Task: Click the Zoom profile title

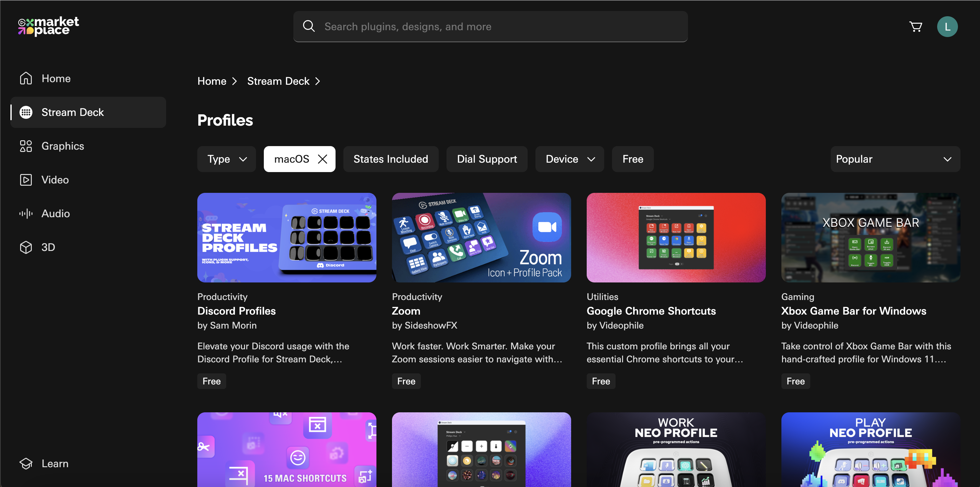Action: click(406, 311)
